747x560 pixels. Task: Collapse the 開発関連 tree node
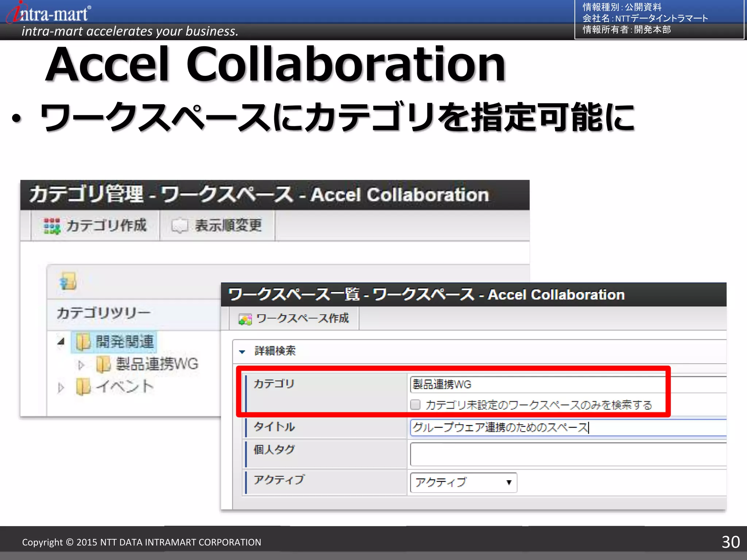pyautogui.click(x=61, y=342)
